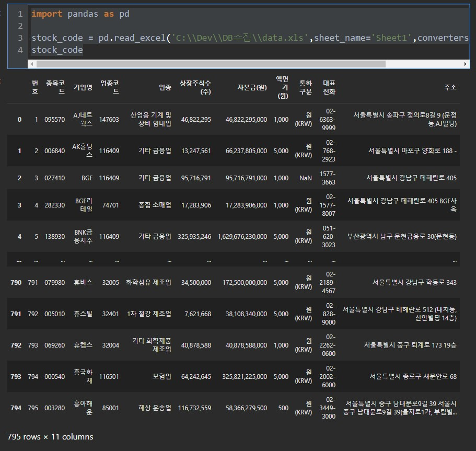476x451 pixels.
Task: Click the 번호 column header
Action: pyautogui.click(x=35, y=87)
